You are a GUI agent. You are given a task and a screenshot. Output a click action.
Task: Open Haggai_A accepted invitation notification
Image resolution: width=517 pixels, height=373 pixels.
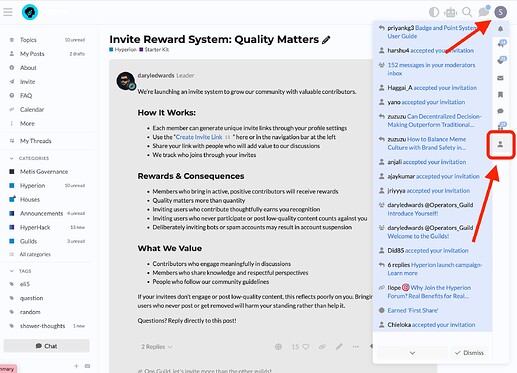(432, 88)
